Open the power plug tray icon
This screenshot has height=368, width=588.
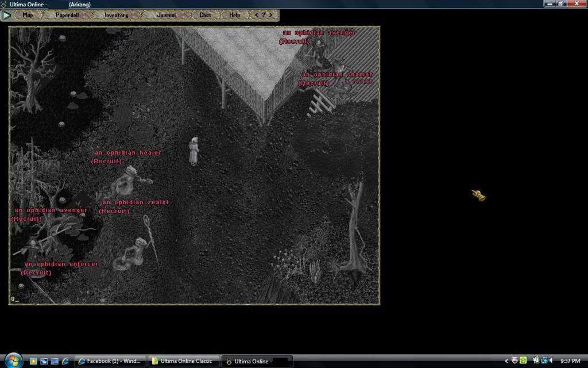(536, 361)
